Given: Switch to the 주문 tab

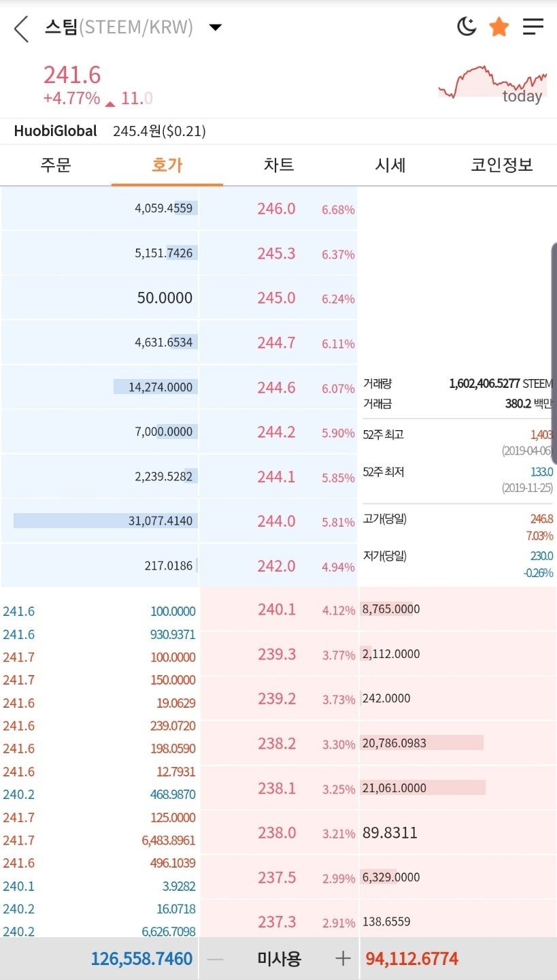Looking at the screenshot, I should pos(56,165).
